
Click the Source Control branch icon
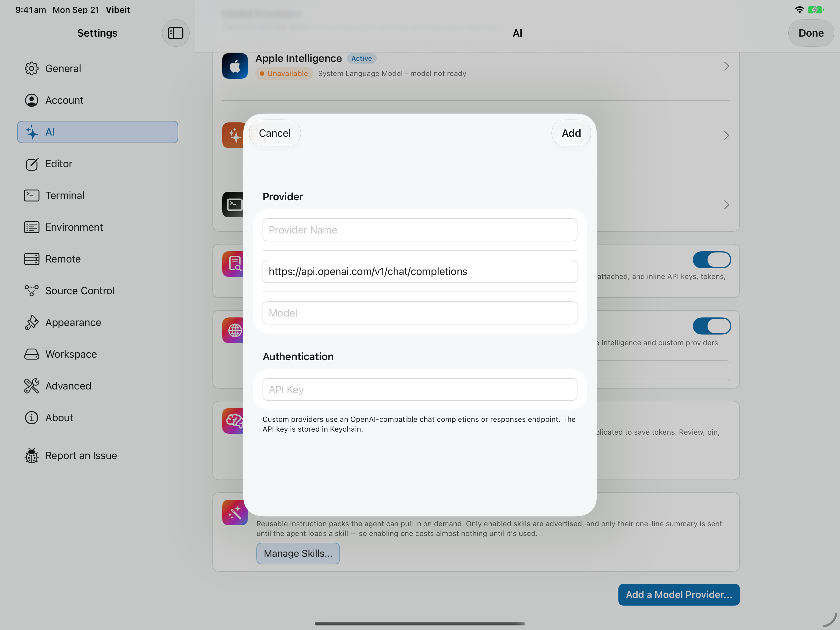click(x=31, y=291)
